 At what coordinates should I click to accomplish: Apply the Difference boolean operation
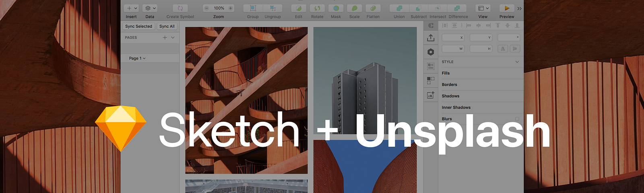(x=457, y=8)
